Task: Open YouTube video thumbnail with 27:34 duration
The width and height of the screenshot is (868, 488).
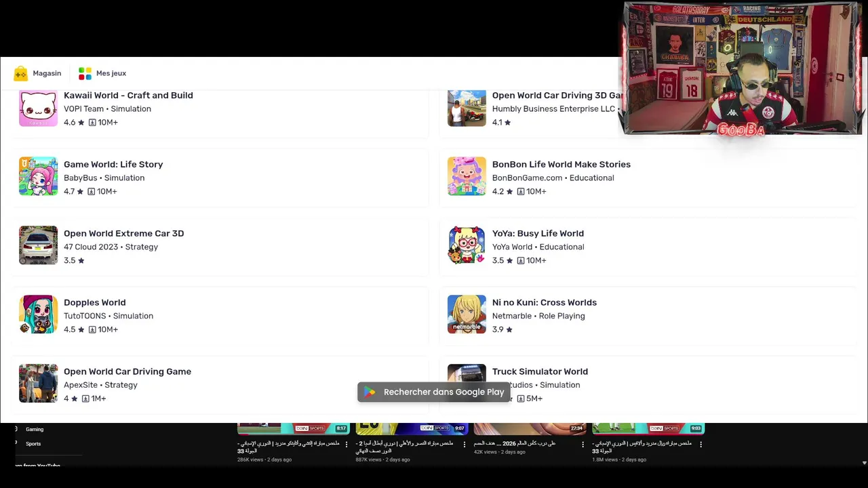Action: pos(530,428)
